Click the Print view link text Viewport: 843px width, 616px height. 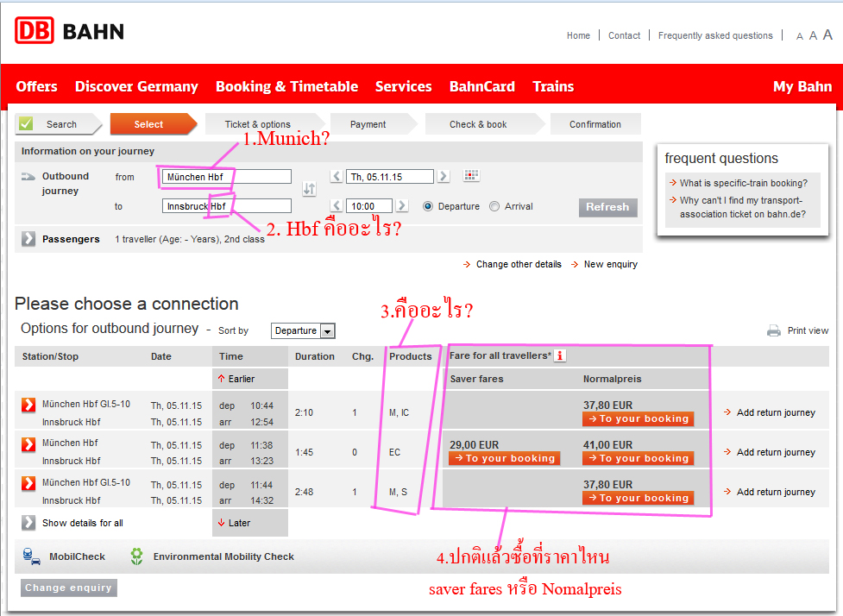point(808,330)
